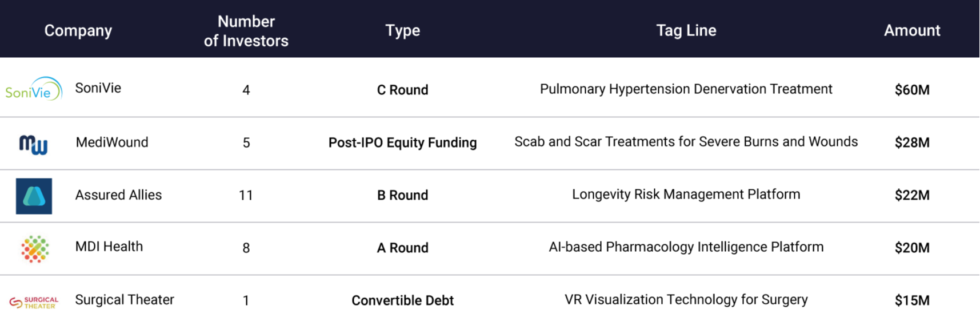
Task: Click the SoniVie logo icon
Action: [34, 89]
